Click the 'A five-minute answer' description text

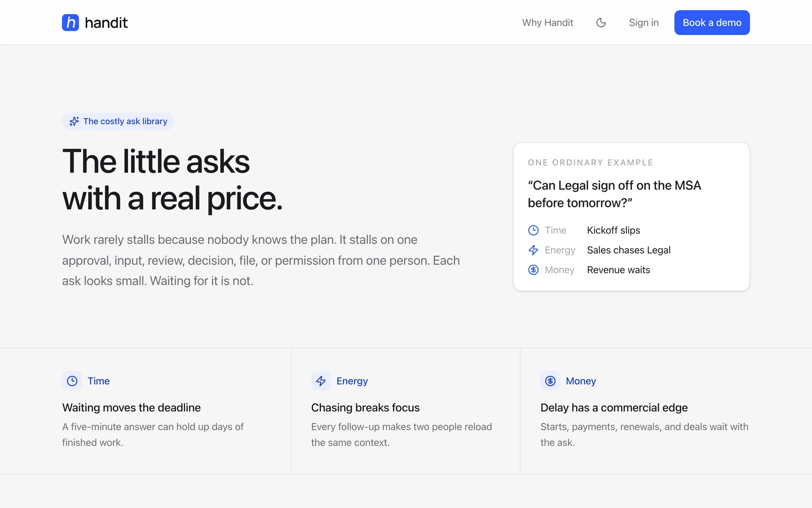[x=153, y=434]
